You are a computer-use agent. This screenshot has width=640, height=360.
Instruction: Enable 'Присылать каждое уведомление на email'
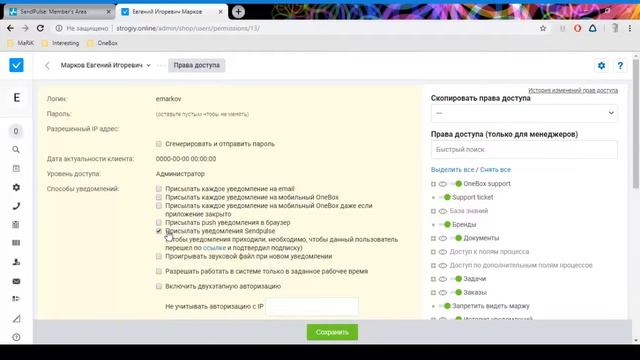pyautogui.click(x=159, y=189)
